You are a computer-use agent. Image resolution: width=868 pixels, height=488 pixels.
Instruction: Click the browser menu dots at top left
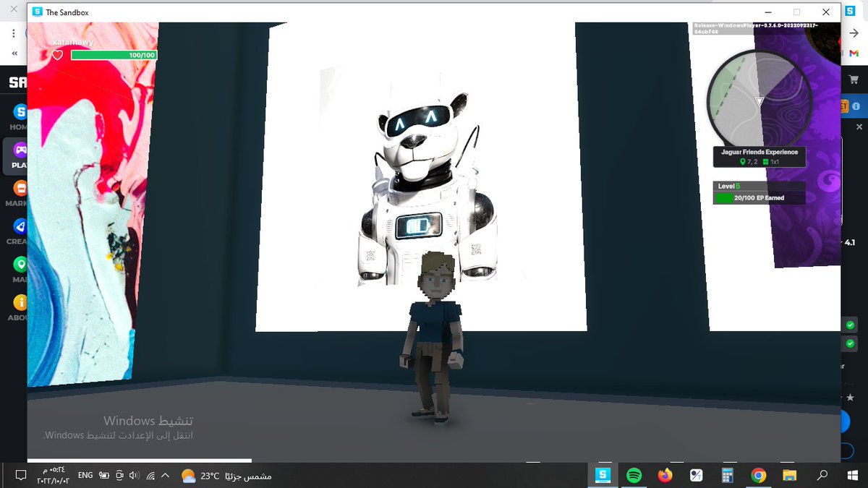coord(14,33)
